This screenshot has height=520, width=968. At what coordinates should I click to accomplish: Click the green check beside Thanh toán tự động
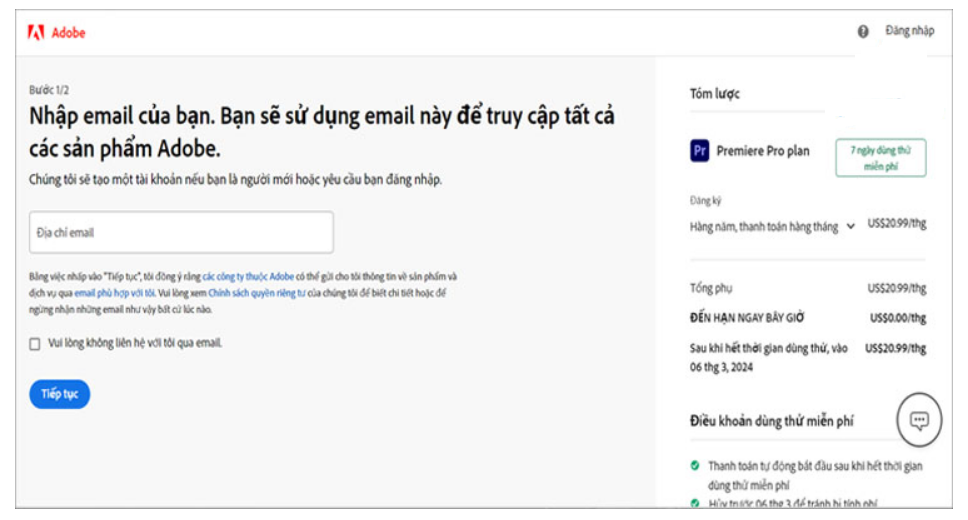pos(695,466)
